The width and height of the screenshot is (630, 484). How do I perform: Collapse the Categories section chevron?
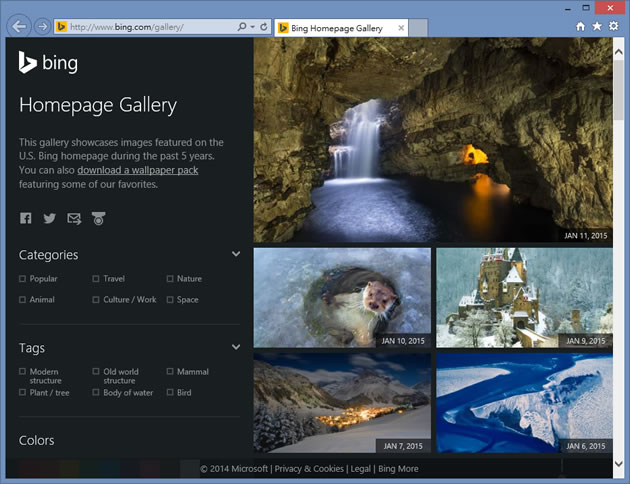(236, 254)
